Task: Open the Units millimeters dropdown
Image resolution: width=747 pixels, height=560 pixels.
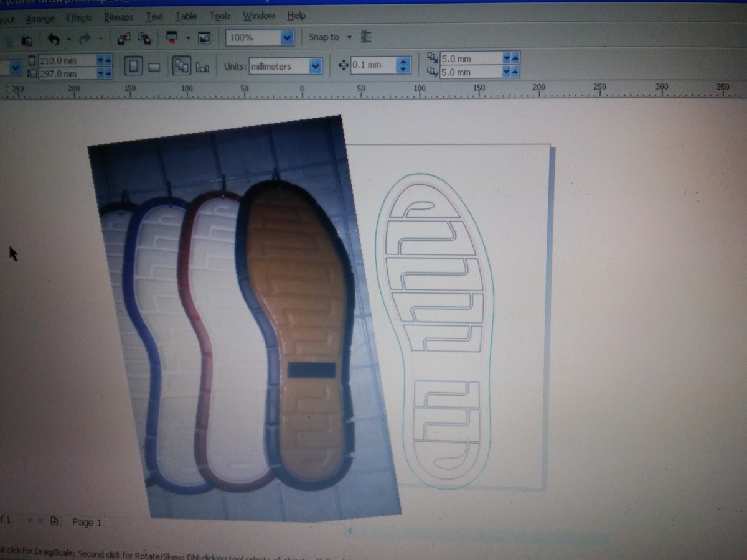Action: tap(315, 66)
